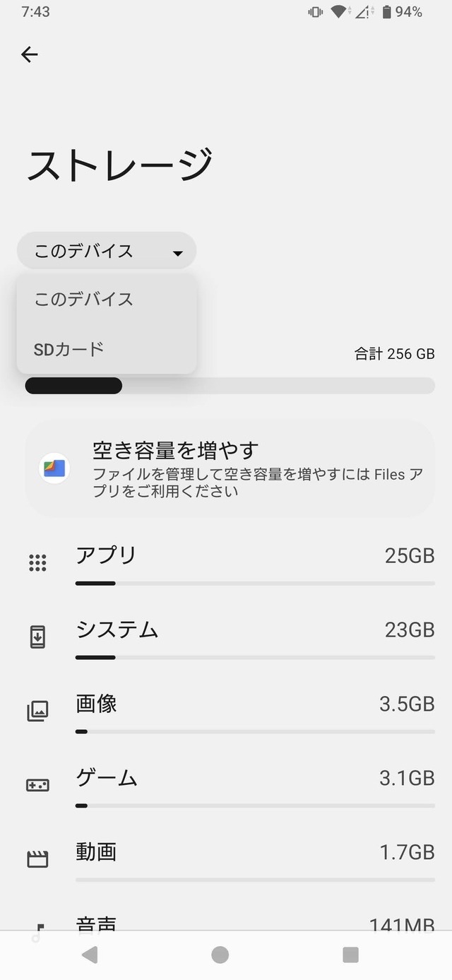Tap the video clapperboard icon
This screenshot has height=980, width=452.
click(x=37, y=859)
